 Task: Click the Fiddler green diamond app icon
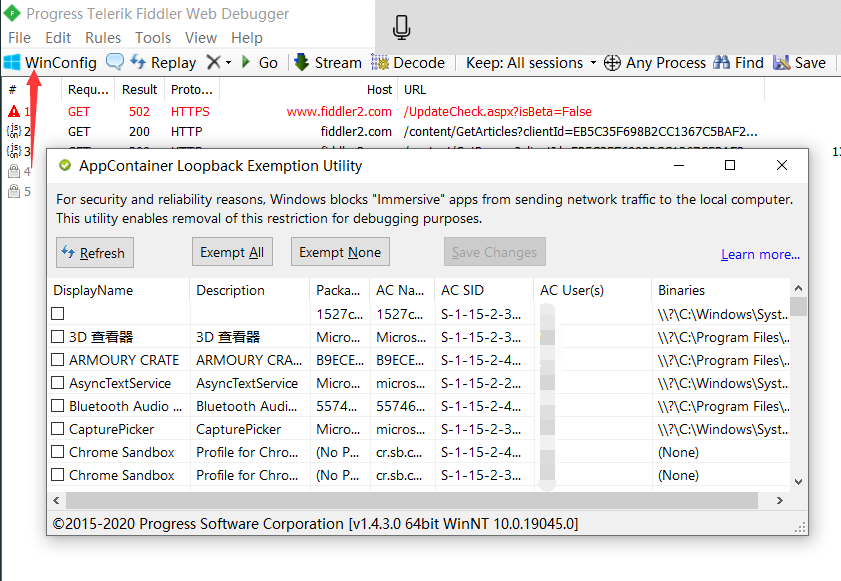point(12,13)
